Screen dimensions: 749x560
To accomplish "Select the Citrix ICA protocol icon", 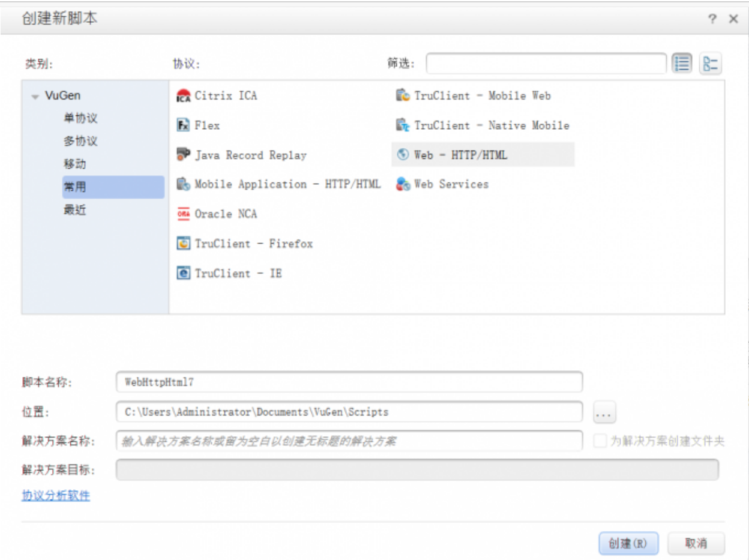I will (x=183, y=96).
